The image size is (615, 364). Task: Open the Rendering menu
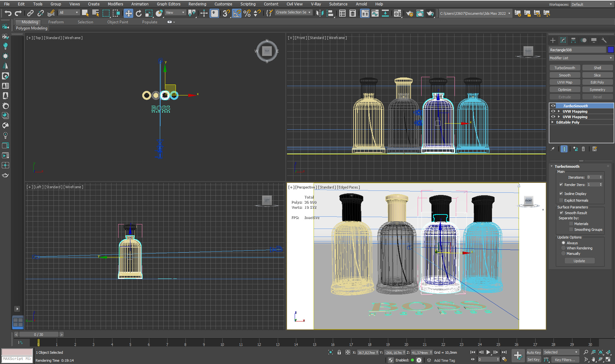pyautogui.click(x=197, y=4)
